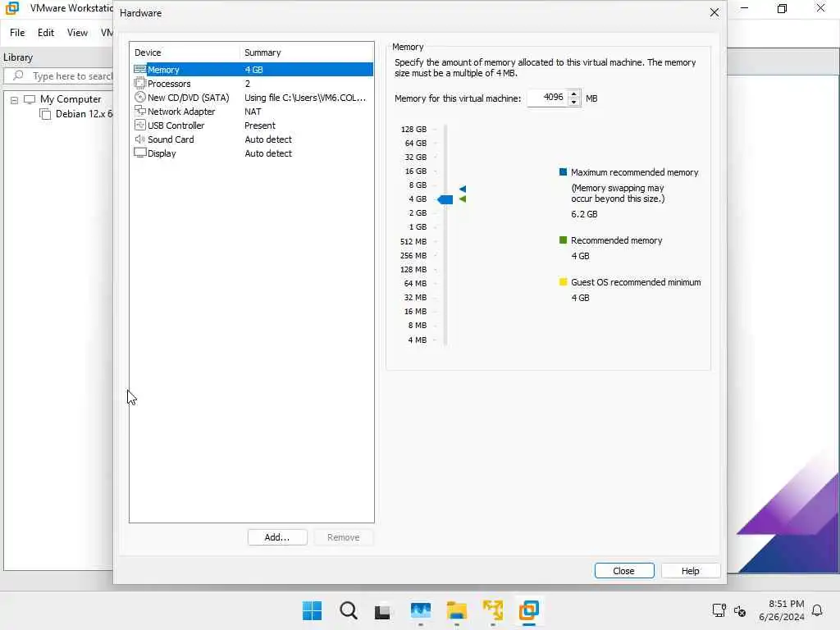Click the VMware Workstation taskbar icon
The height and width of the screenshot is (630, 840).
(x=529, y=610)
